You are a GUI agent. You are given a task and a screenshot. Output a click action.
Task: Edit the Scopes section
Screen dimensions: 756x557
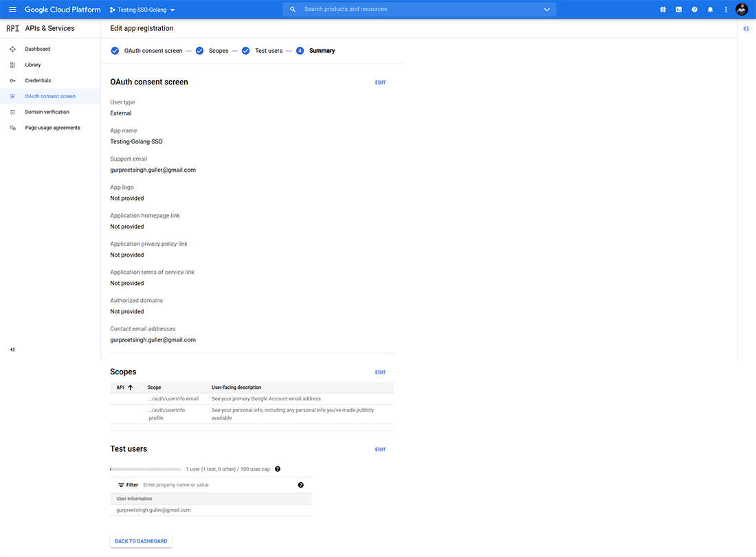[381, 372]
